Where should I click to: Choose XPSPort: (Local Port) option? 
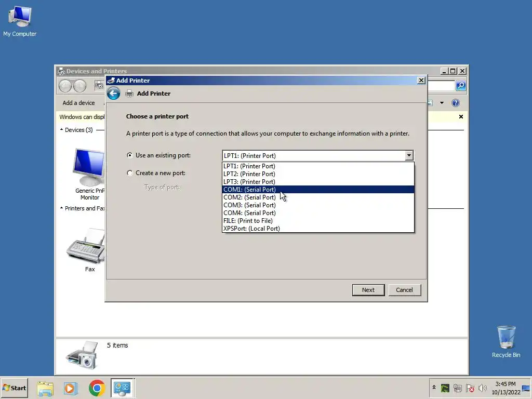coord(318,229)
